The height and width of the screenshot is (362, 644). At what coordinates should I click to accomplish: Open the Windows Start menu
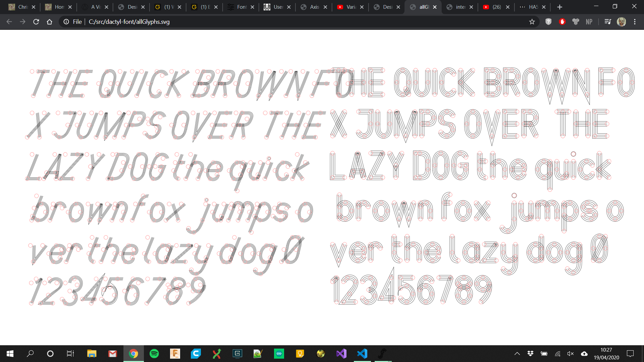coord(10,354)
